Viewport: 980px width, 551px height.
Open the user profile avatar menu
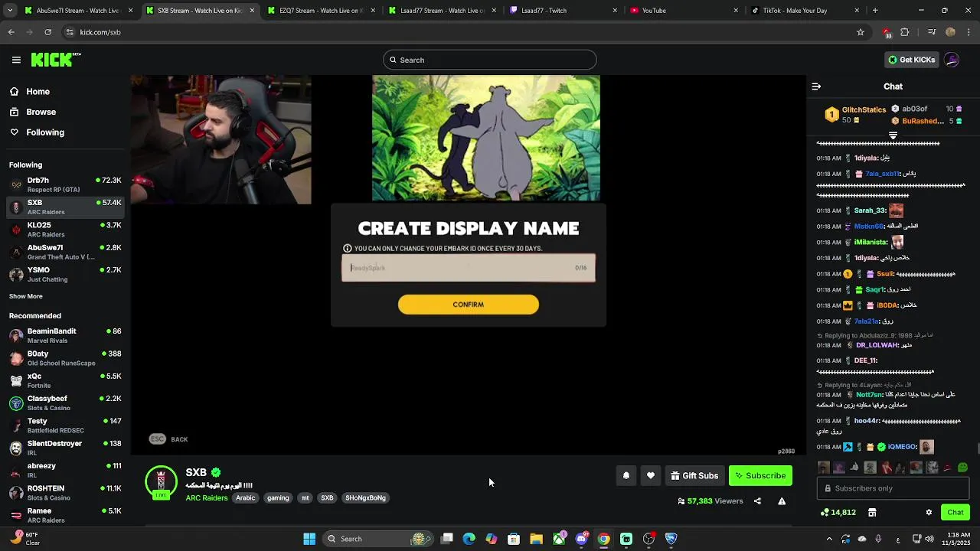point(952,60)
